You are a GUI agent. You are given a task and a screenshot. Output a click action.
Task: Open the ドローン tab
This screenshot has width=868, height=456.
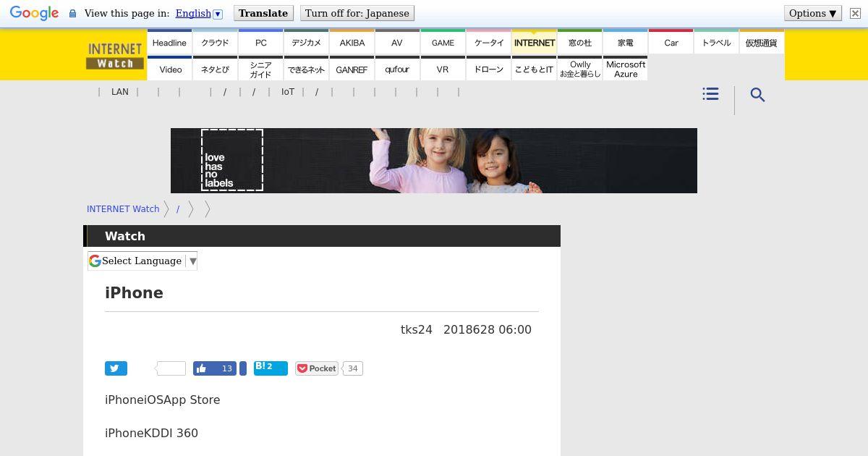point(488,69)
